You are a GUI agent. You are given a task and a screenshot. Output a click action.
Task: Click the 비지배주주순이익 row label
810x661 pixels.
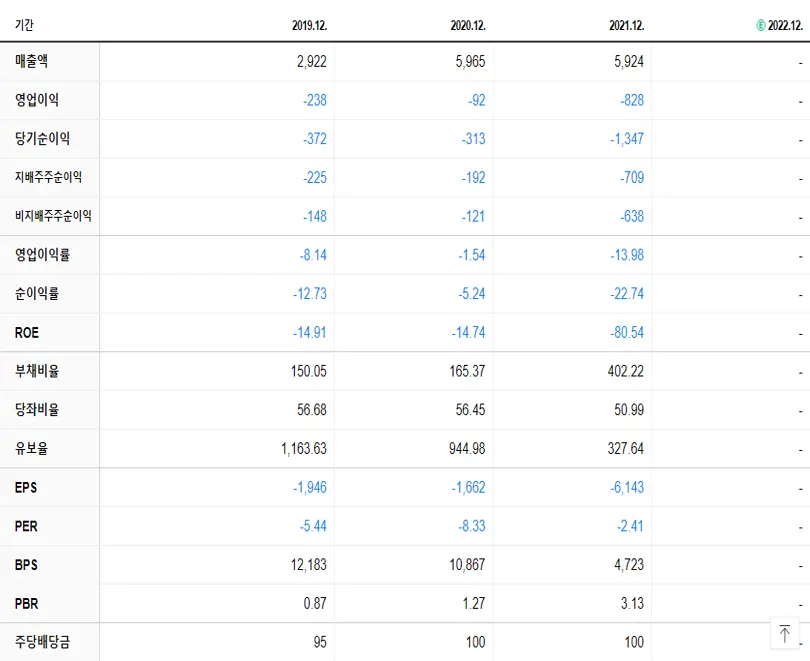click(x=53, y=216)
